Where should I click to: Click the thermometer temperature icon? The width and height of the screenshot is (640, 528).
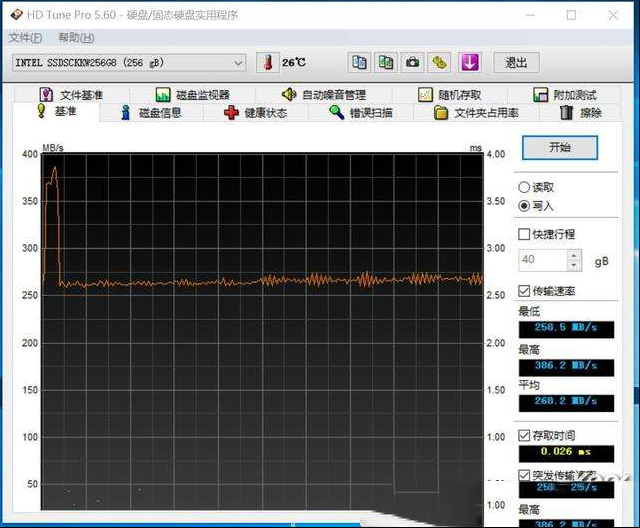click(x=268, y=63)
